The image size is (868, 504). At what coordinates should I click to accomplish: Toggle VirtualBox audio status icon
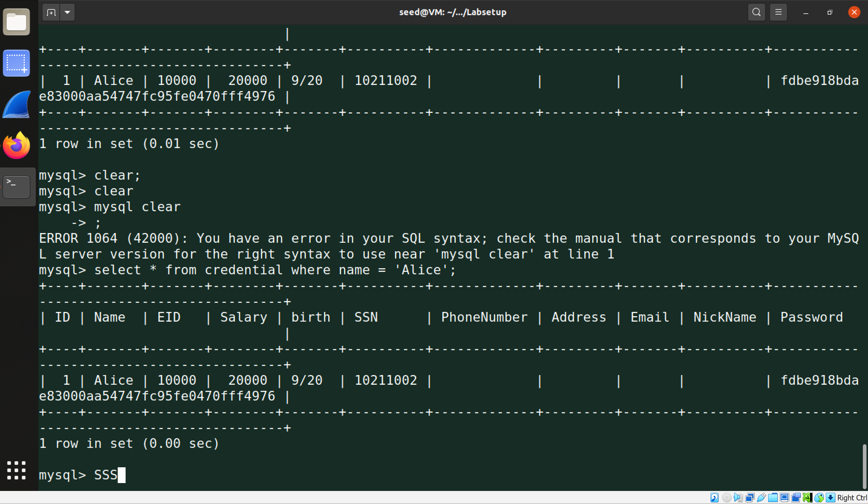(738, 497)
